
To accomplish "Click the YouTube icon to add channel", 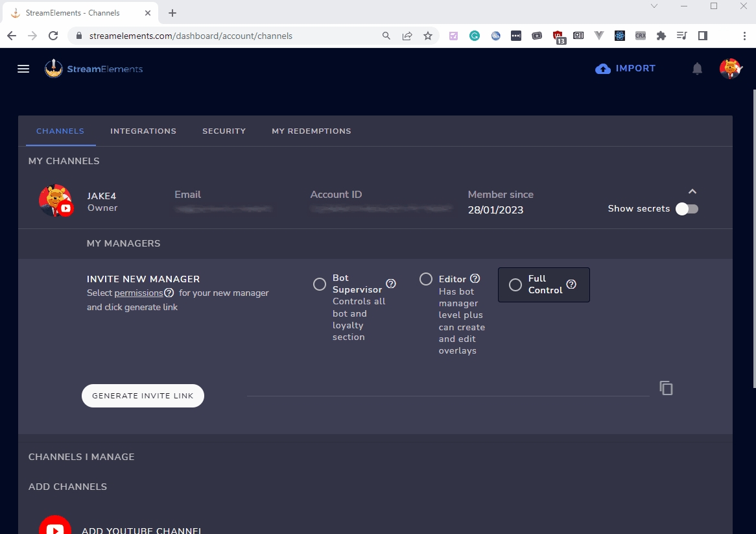I will click(x=55, y=528).
